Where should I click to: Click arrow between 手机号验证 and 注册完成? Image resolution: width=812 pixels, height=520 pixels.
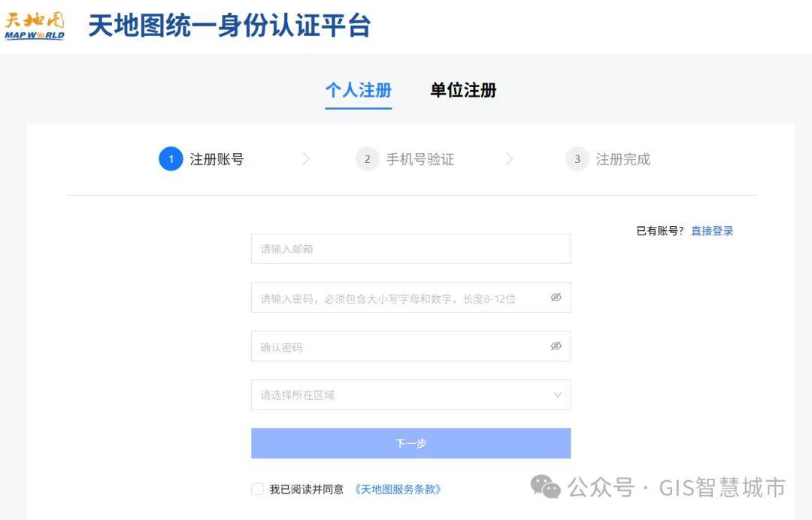(510, 159)
